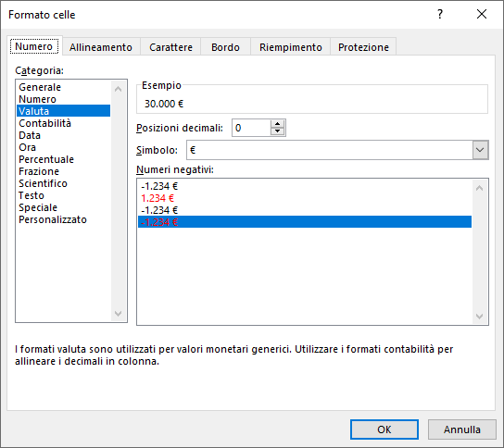Click the help question mark icon
Screen dimensions: 504x448
440,14
